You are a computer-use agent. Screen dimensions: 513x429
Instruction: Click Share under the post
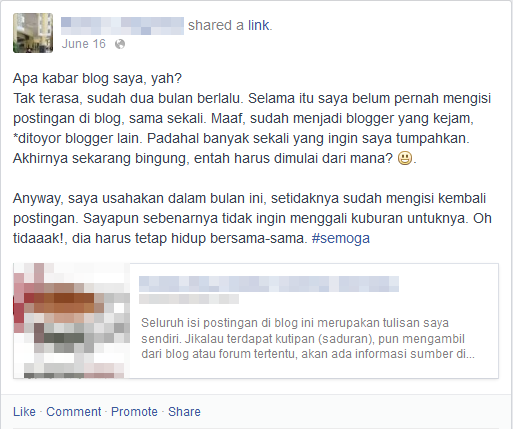click(184, 412)
